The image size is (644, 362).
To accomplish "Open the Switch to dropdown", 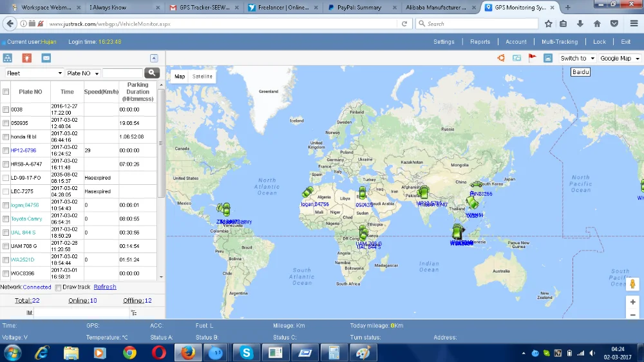I will 577,58.
